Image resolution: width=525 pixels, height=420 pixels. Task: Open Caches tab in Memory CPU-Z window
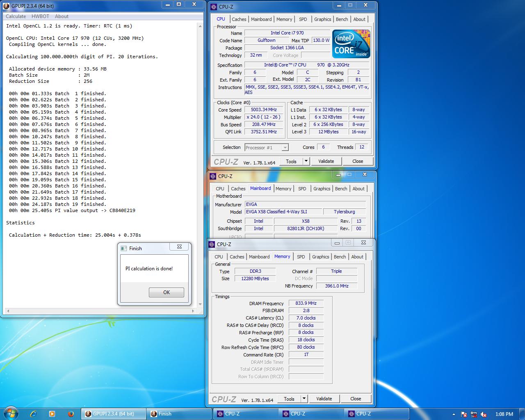[237, 257]
